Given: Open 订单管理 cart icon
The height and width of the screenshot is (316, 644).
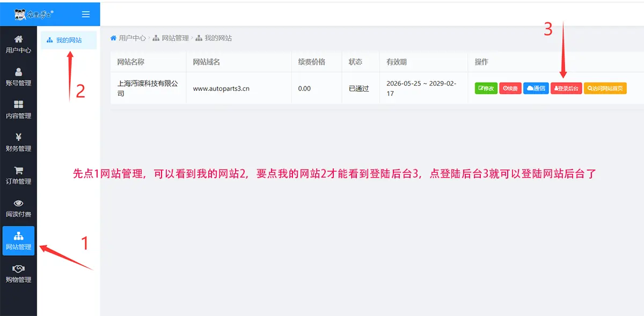Looking at the screenshot, I should pos(18,170).
